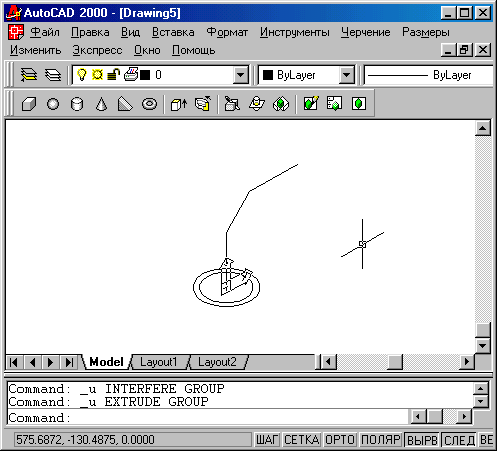The height and width of the screenshot is (451, 497).
Task: Open the ByLayer color dropdown
Action: pos(346,75)
